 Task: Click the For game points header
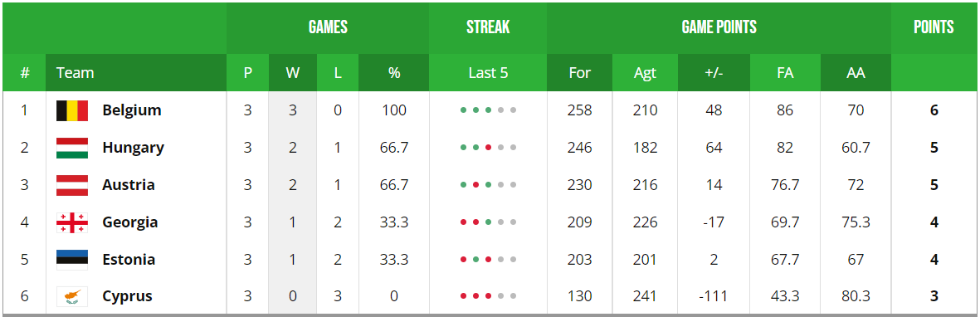(579, 72)
